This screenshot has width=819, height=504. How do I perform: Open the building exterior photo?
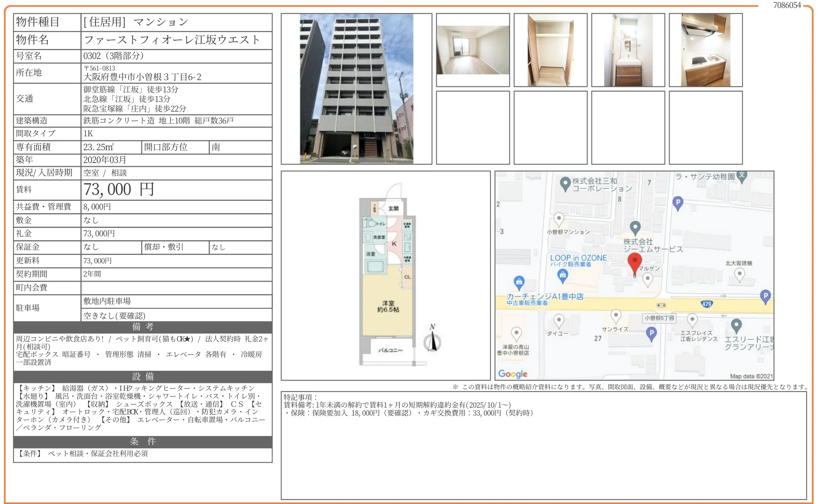click(356, 89)
